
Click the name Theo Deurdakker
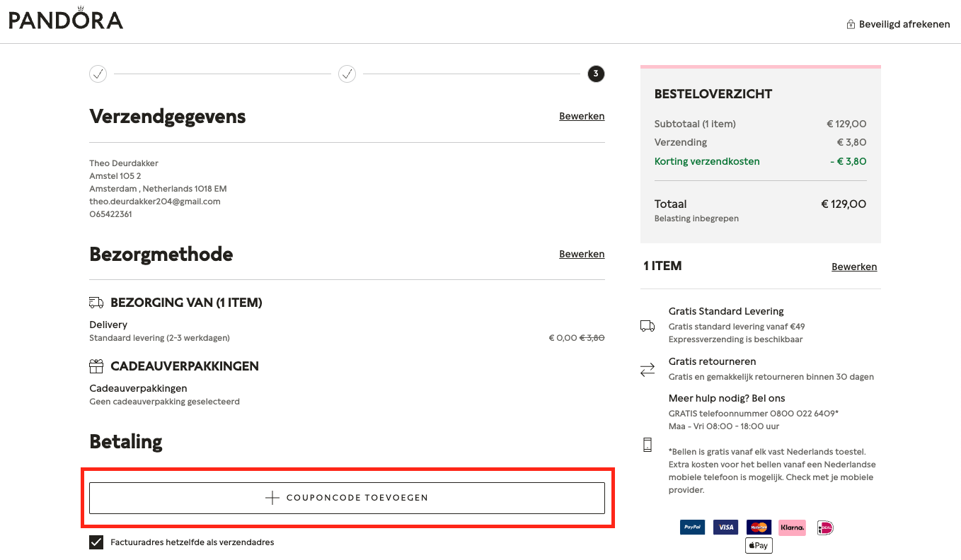(x=124, y=163)
